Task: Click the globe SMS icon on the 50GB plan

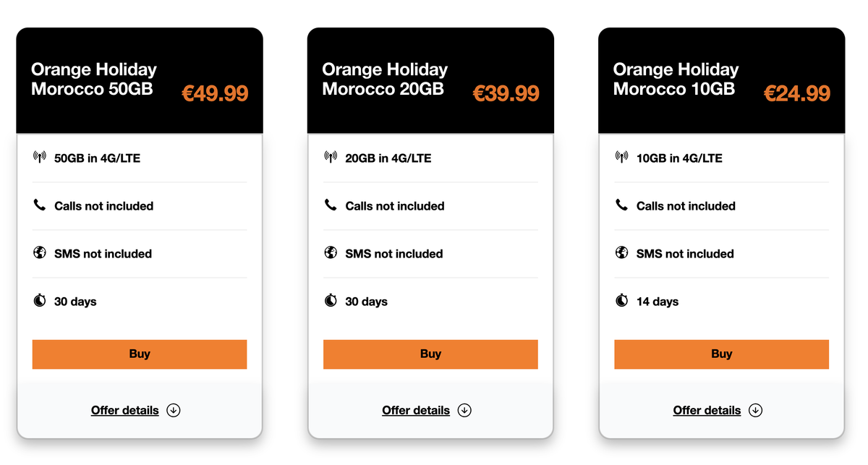Action: point(40,253)
